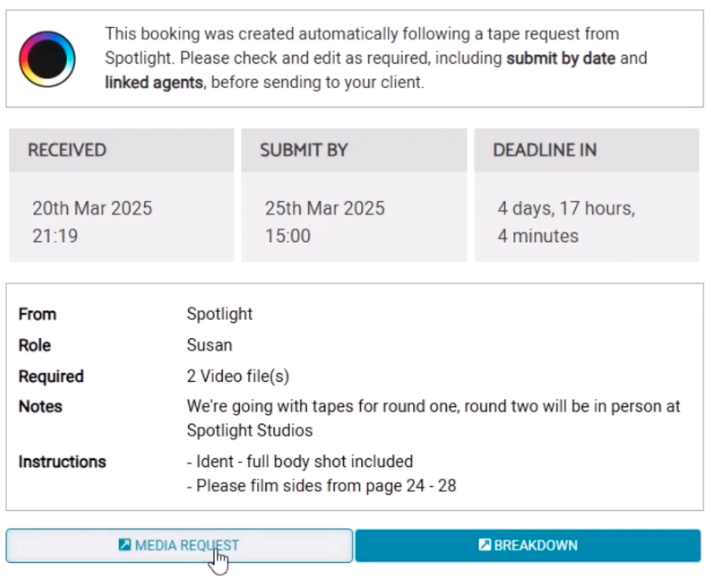
Task: Click the deadline '4 days, 17 hours,' text
Action: click(566, 209)
